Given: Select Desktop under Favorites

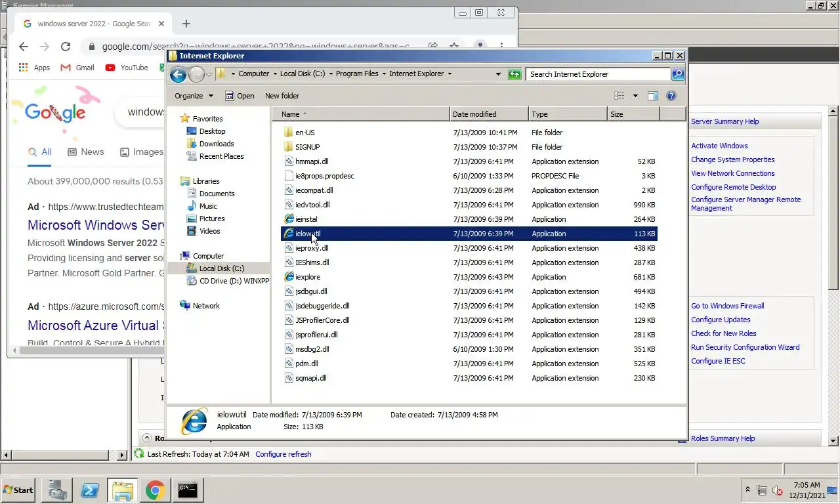Looking at the screenshot, I should (212, 131).
